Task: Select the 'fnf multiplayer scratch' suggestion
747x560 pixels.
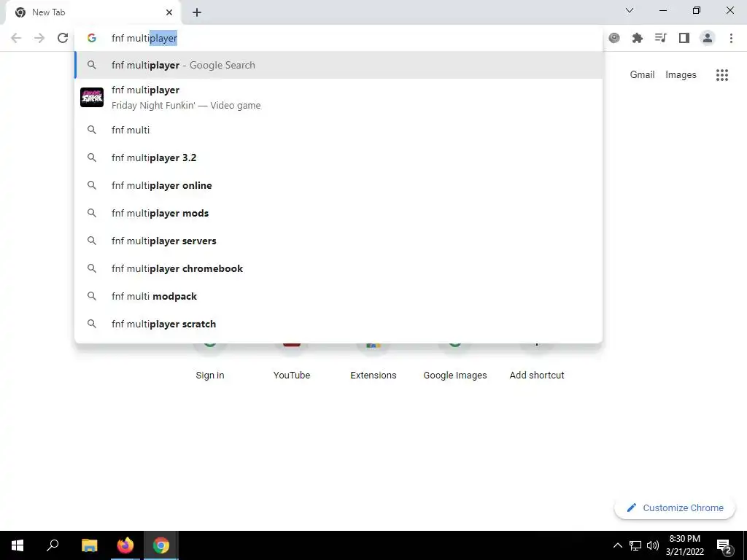Action: (338, 323)
